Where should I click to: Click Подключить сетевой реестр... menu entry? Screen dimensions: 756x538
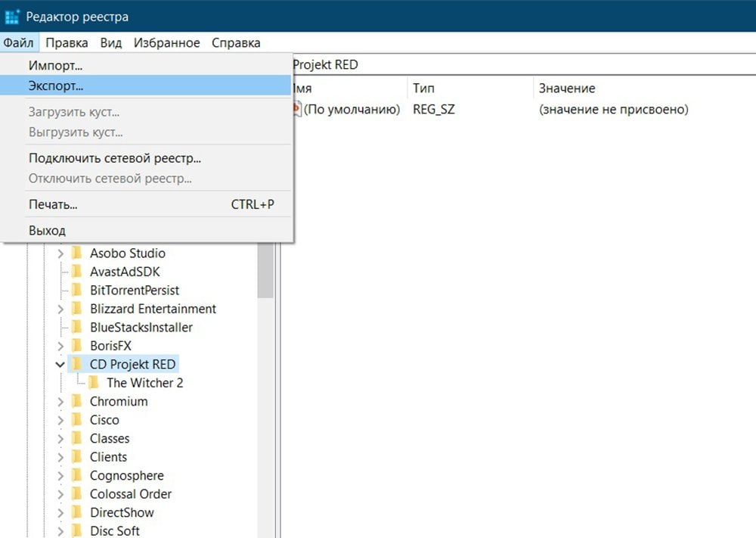pyautogui.click(x=114, y=158)
